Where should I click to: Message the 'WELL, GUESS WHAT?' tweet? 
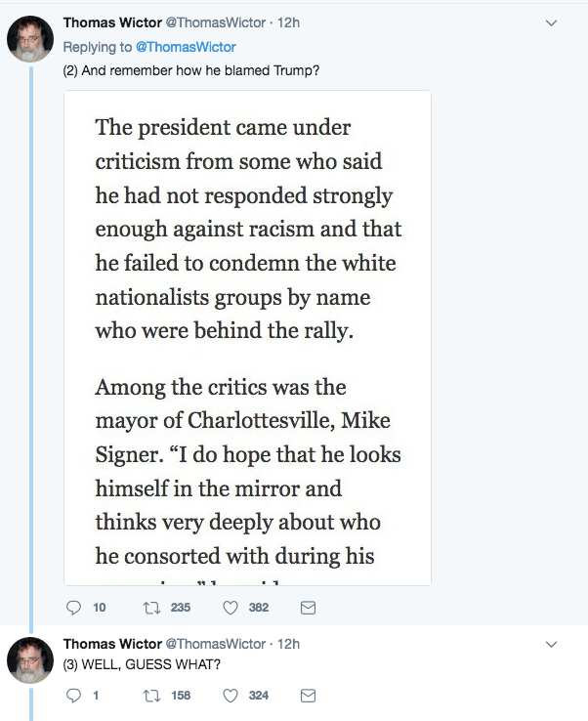(x=307, y=696)
